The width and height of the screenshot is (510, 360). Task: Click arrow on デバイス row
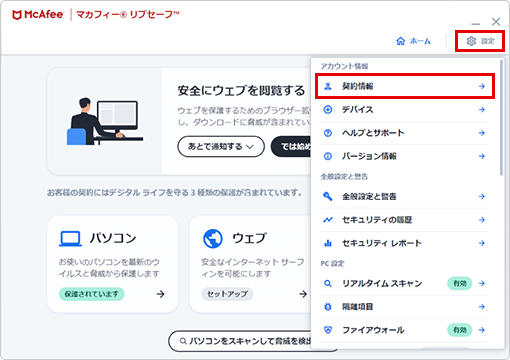pos(482,110)
